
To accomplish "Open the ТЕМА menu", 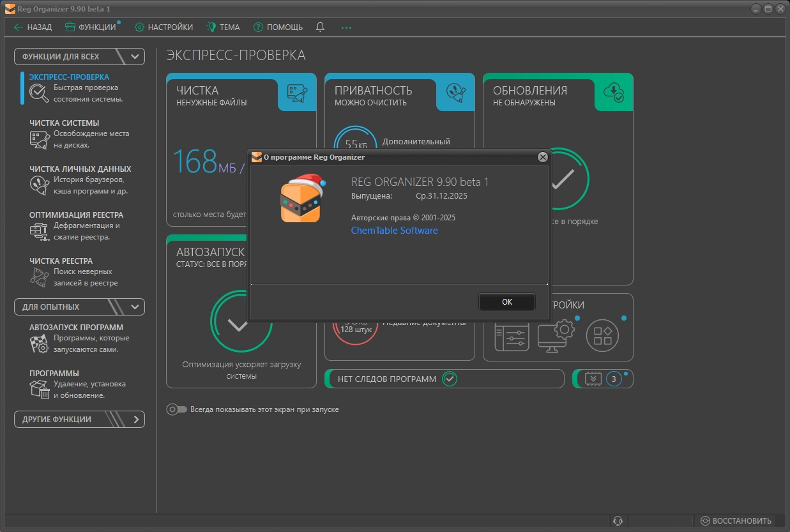I will (x=223, y=27).
